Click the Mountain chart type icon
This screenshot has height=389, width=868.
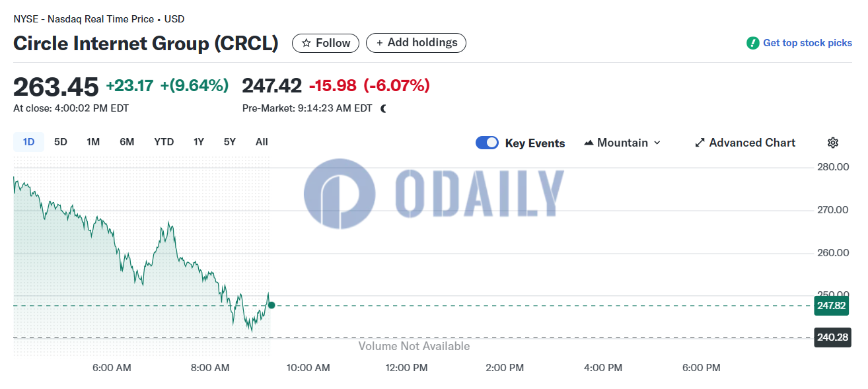pyautogui.click(x=589, y=143)
